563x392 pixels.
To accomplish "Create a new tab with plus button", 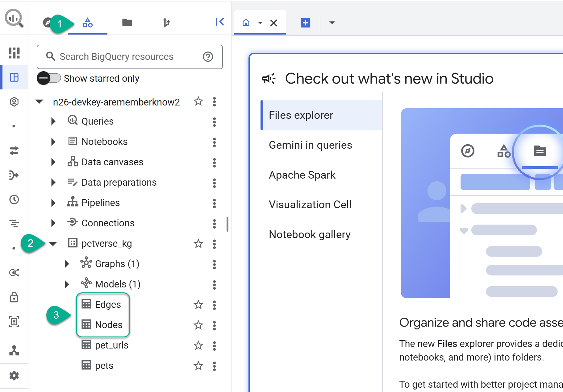I will tap(305, 23).
